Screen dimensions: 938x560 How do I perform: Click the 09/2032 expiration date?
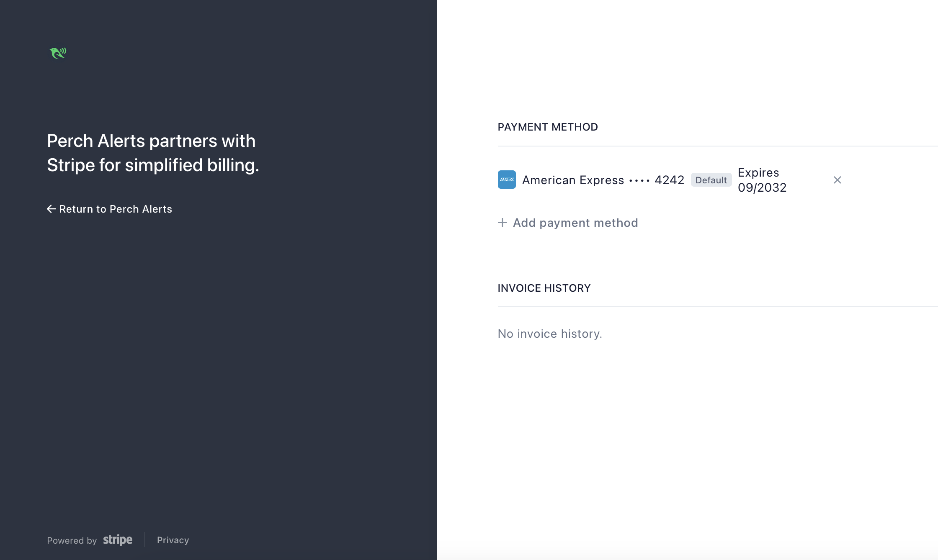pyautogui.click(x=762, y=188)
